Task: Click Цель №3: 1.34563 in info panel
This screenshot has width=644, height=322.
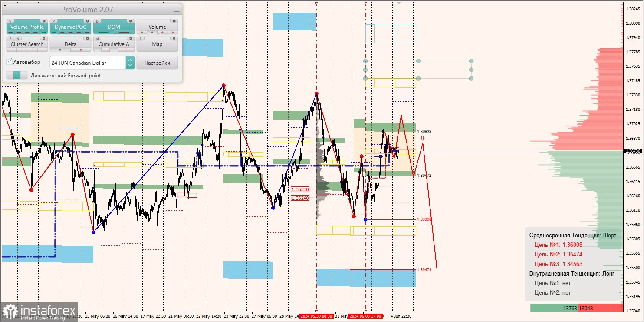Action: tap(559, 263)
